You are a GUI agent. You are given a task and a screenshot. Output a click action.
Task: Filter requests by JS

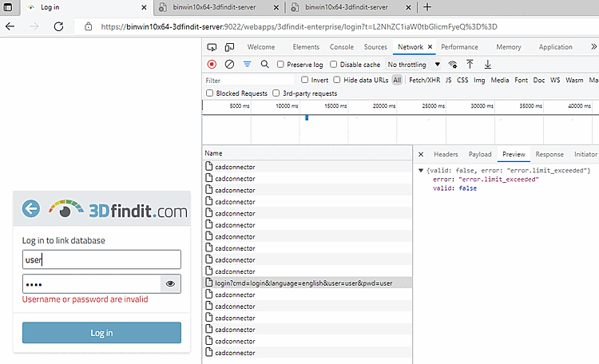click(x=449, y=80)
